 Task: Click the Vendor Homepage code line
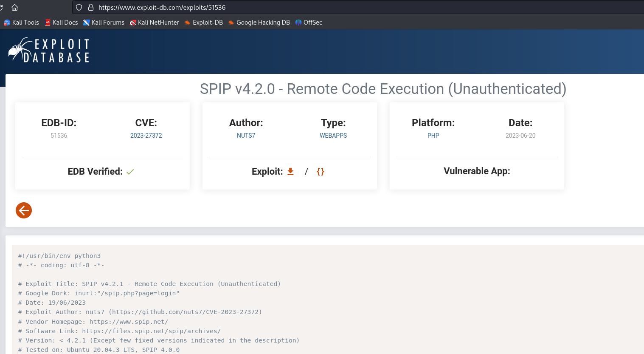93,322
